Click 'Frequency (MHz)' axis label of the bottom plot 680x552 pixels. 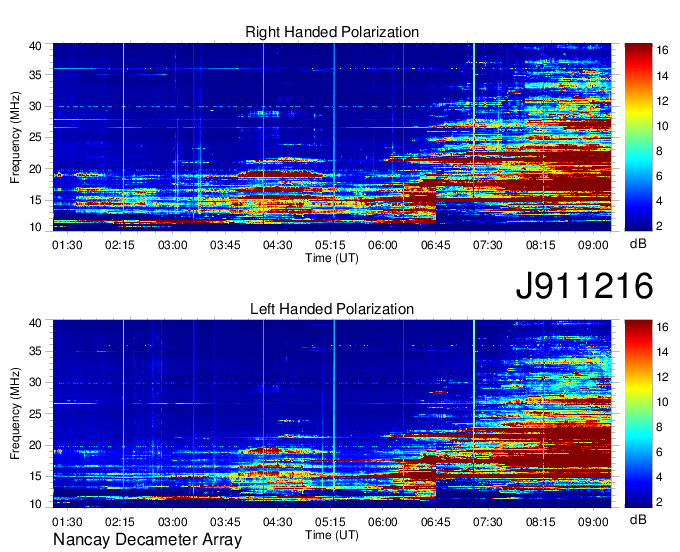(15, 414)
